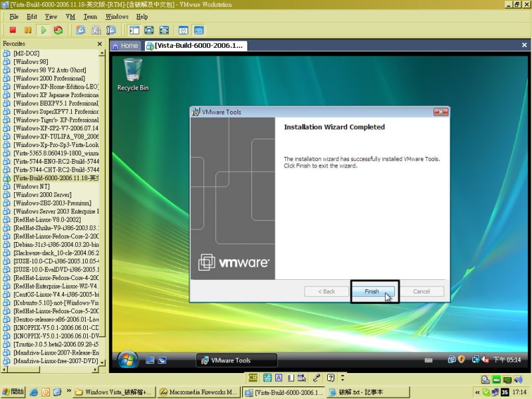Click the help question mark on language bar
The height and width of the screenshot is (399, 532).
(x=331, y=378)
